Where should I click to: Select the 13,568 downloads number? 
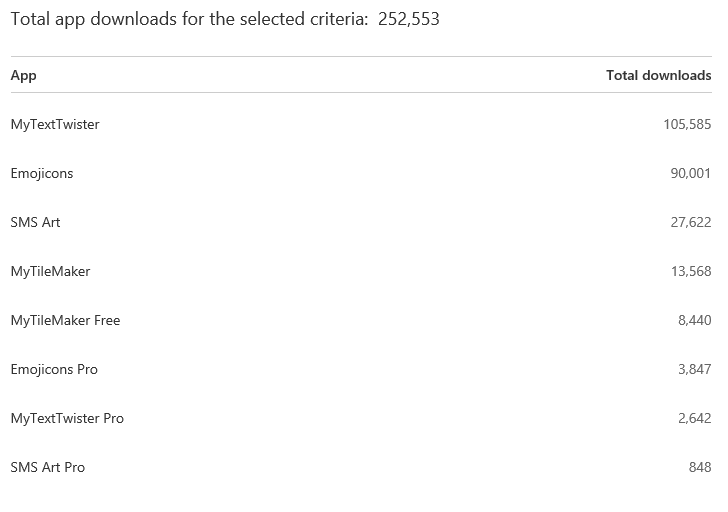[690, 271]
